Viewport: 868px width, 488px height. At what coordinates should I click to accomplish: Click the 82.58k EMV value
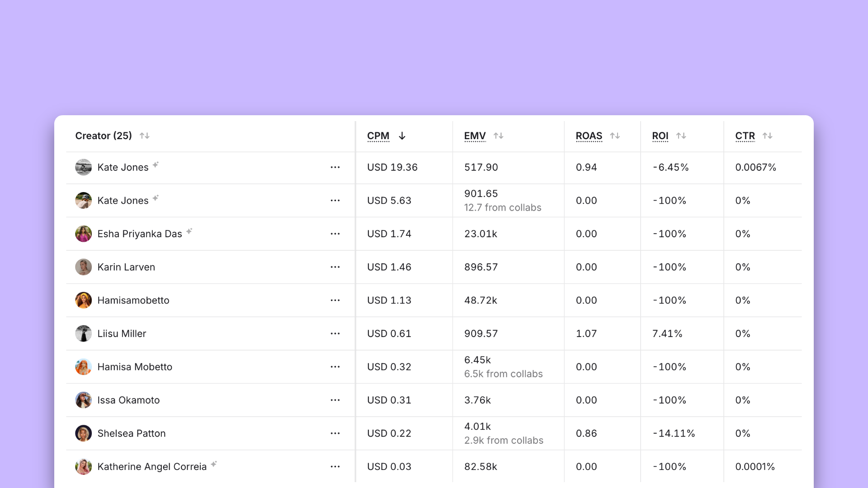[481, 467]
